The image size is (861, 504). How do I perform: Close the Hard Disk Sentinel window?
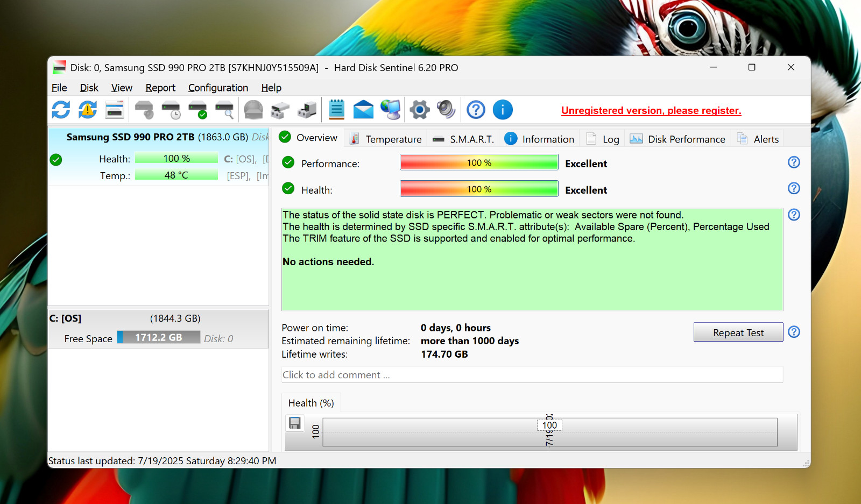coord(791,67)
